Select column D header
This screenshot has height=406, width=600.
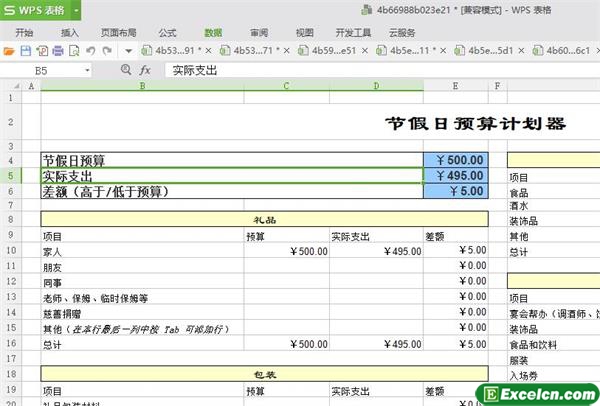(376, 87)
